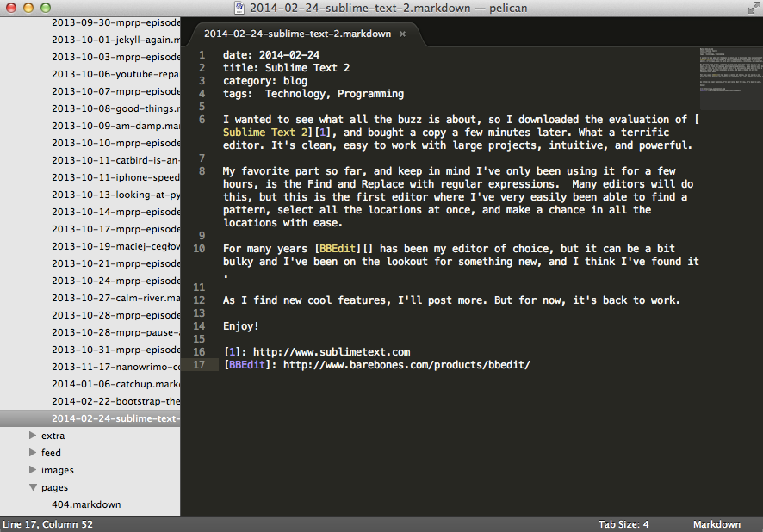Click the Line 17, Column 52 status text
The image size is (763, 532).
(48, 524)
